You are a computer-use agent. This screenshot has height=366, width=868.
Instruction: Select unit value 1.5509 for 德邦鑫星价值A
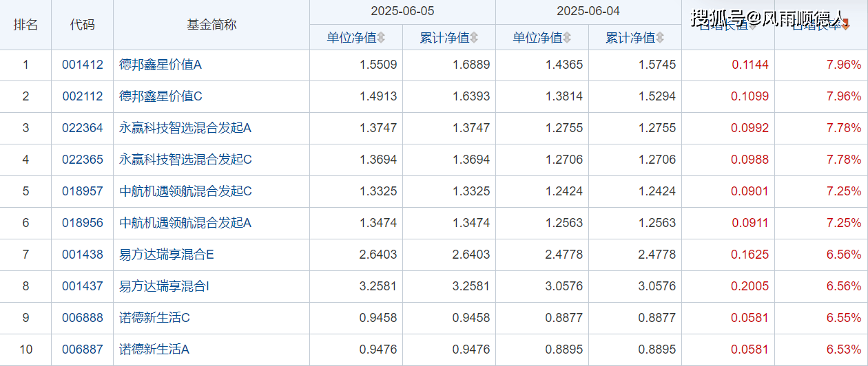[378, 65]
